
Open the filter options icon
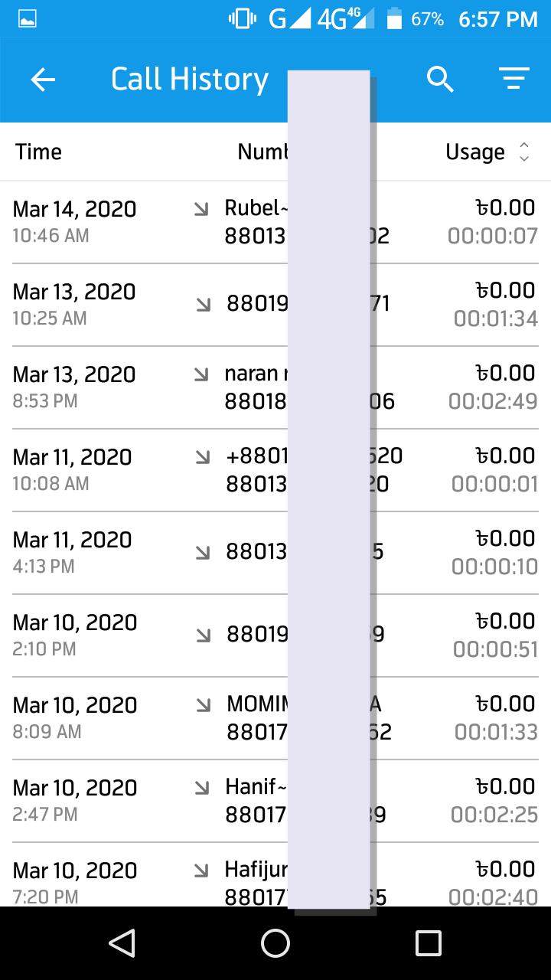click(514, 79)
